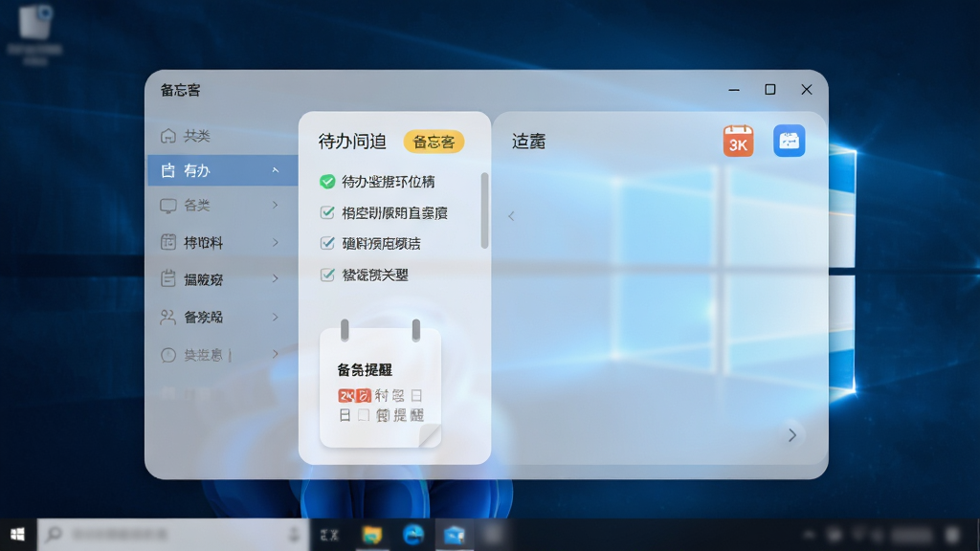
Task: Expand chevron of the contacts sidebar row
Action: tap(275, 318)
